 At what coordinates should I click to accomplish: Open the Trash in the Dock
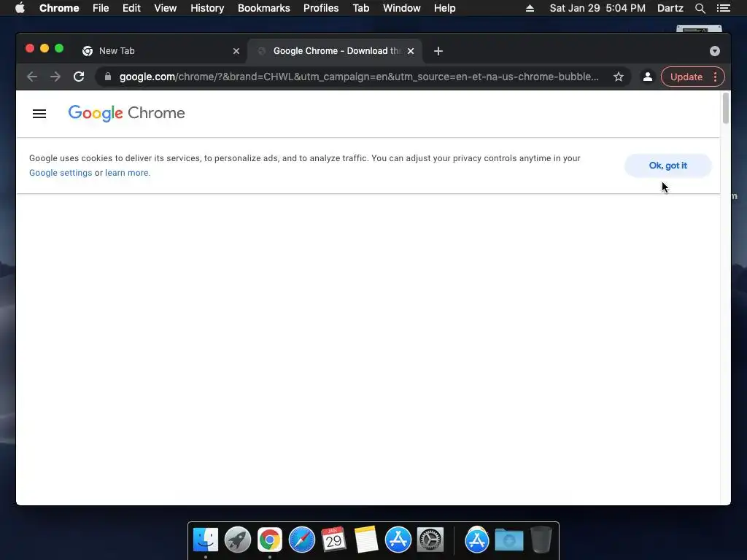[541, 540]
